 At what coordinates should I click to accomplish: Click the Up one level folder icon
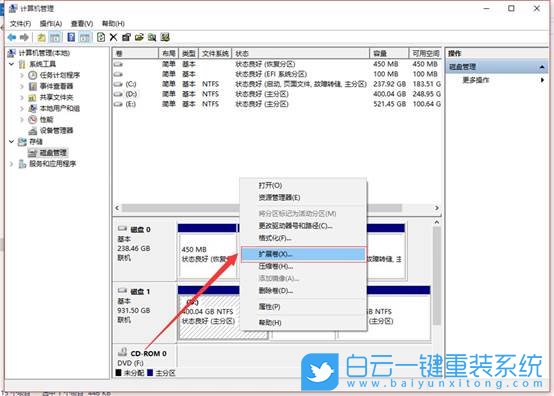tap(41, 37)
